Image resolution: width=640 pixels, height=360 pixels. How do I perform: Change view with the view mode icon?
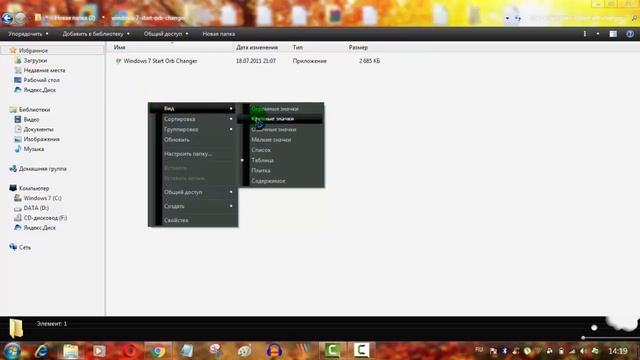tap(585, 34)
